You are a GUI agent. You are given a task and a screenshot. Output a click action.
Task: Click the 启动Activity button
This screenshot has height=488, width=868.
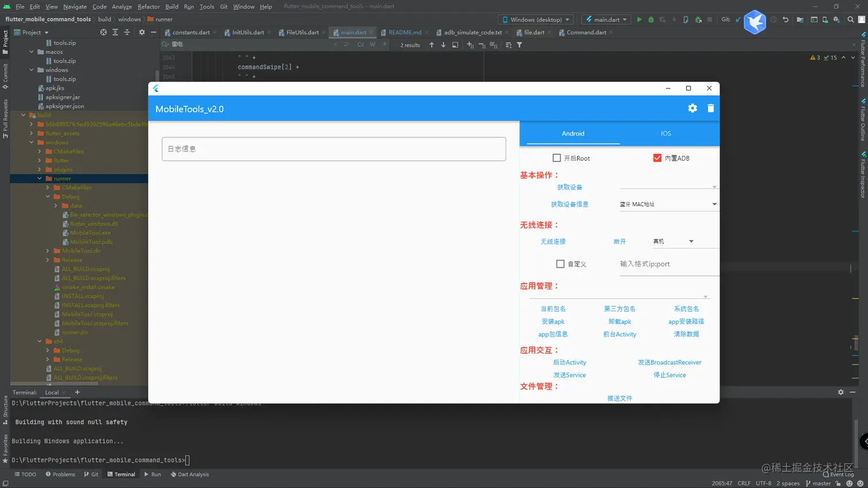(569, 363)
